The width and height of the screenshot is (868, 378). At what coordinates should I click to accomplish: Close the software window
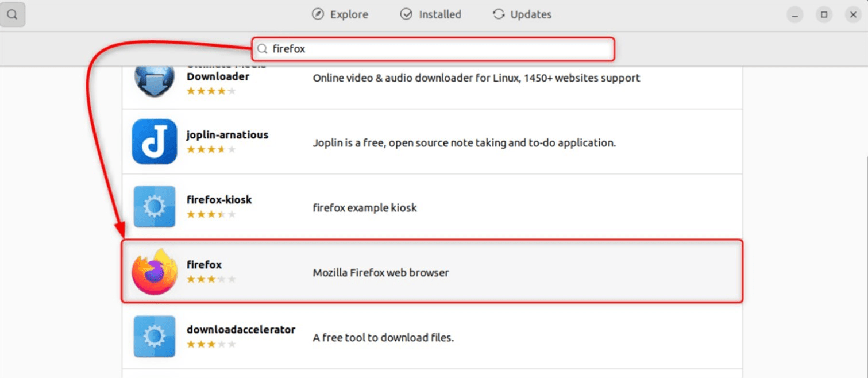coord(853,15)
